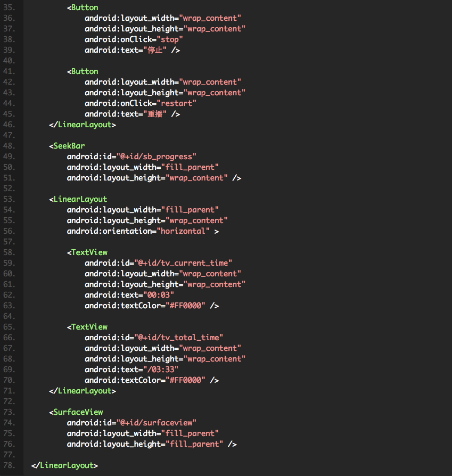The image size is (452, 476).
Task: Click the </LinearLayout> closing tag on line 46
Action: 83,125
